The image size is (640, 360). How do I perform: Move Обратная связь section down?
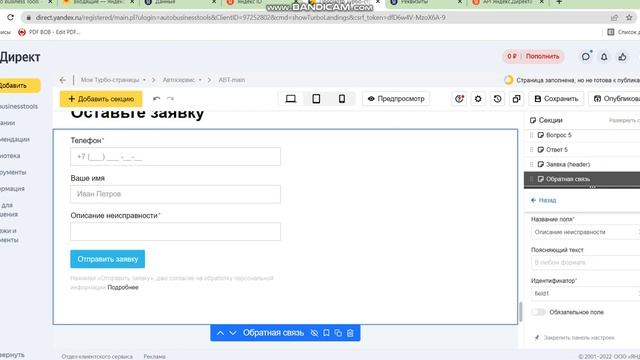tap(233, 333)
